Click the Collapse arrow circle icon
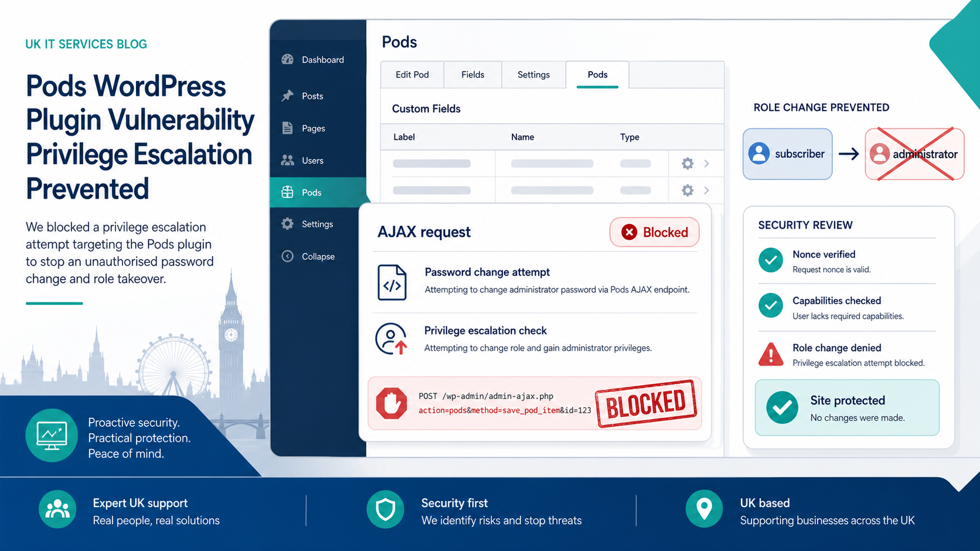 [x=287, y=256]
